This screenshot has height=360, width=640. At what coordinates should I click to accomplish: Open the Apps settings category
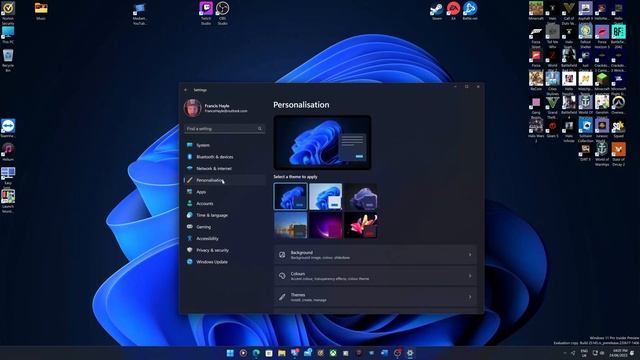click(224, 192)
